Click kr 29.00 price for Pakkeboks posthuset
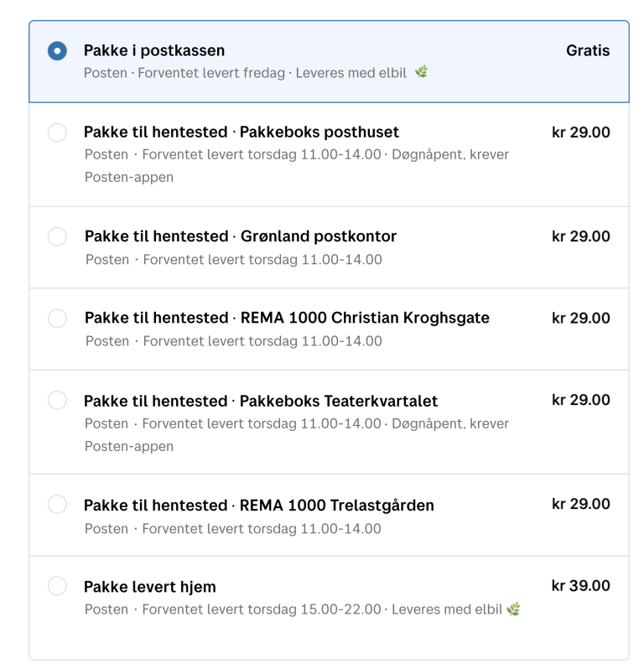The height and width of the screenshot is (669, 644). pyautogui.click(x=580, y=132)
